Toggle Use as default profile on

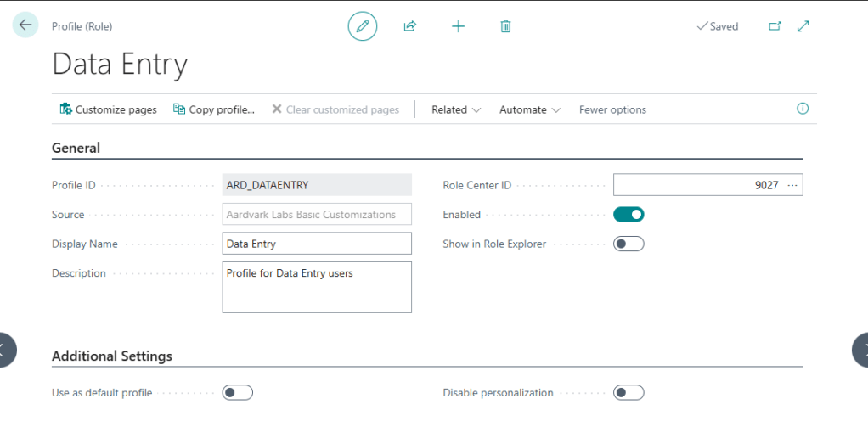point(238,393)
